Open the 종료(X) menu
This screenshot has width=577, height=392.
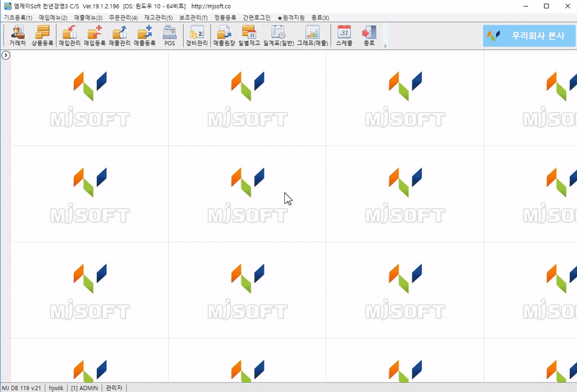(320, 17)
